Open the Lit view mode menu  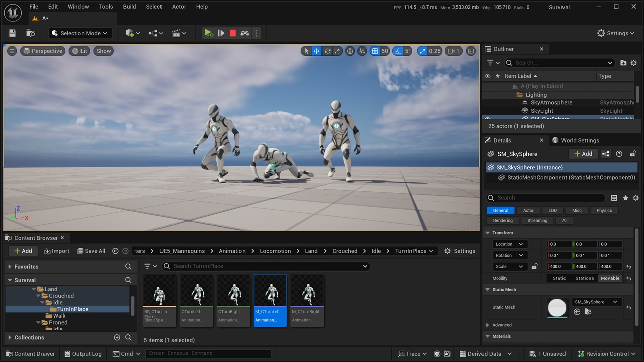coord(79,51)
